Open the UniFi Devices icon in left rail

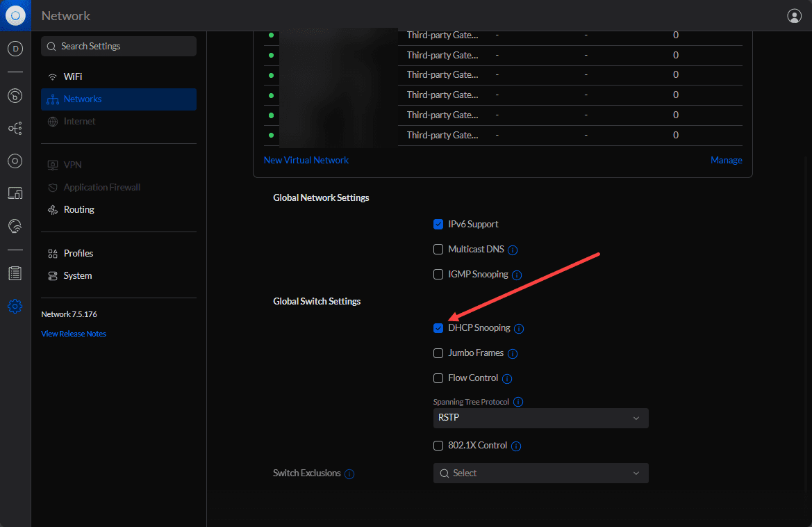[x=15, y=161]
